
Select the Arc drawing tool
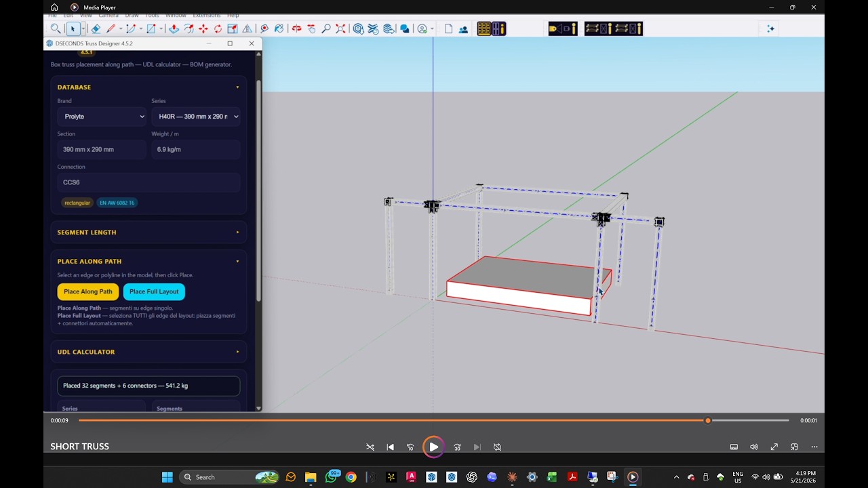(x=131, y=28)
